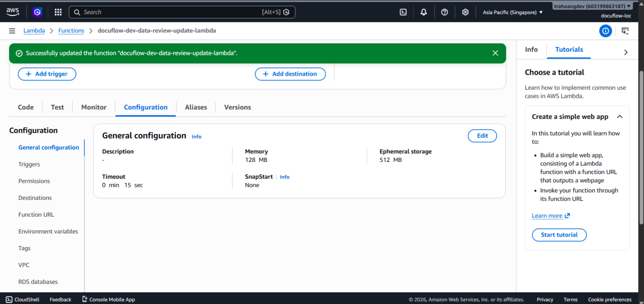
Task: Open the settings gear in header
Action: pyautogui.click(x=465, y=12)
